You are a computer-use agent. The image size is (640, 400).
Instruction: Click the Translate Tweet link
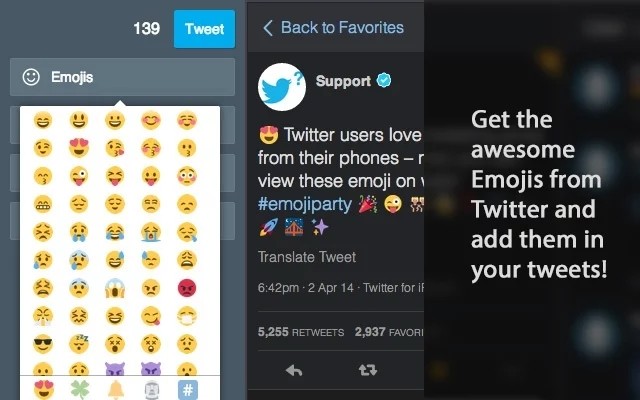click(x=307, y=257)
